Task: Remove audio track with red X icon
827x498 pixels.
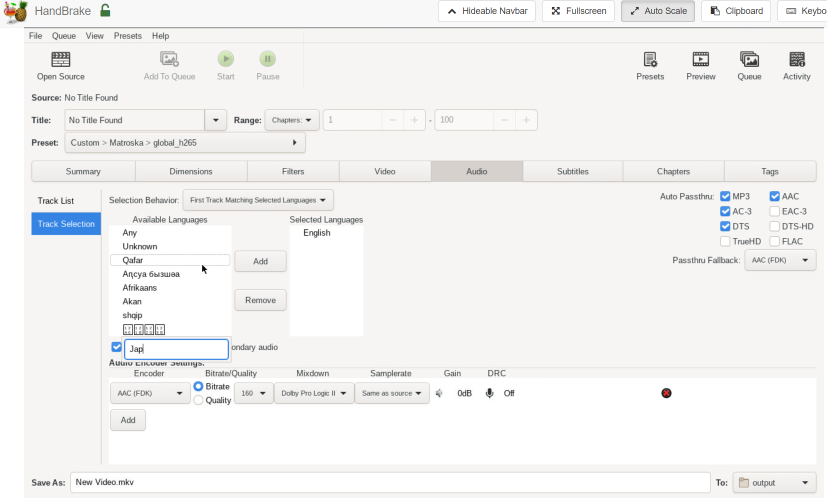Action: (666, 393)
